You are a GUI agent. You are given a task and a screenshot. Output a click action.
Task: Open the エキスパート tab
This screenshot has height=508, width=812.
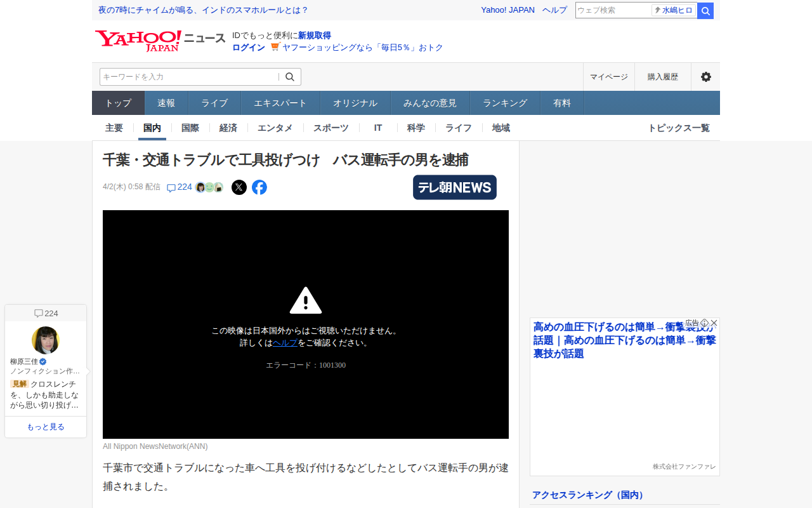click(280, 103)
